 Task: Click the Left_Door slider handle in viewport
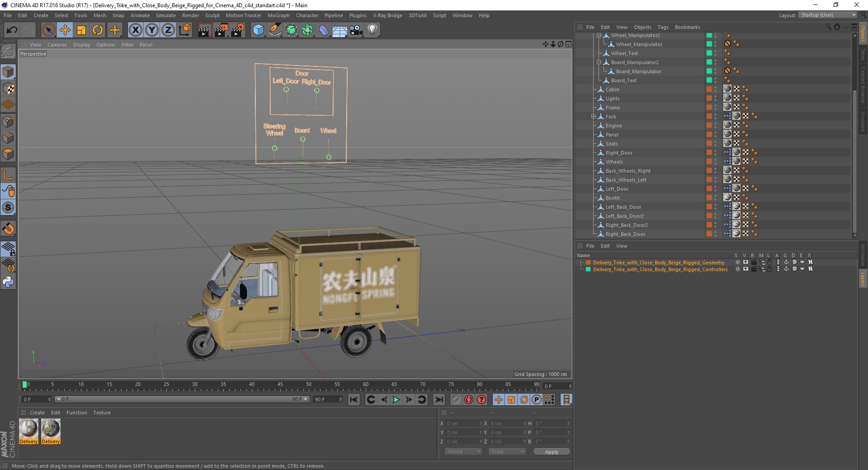point(286,89)
